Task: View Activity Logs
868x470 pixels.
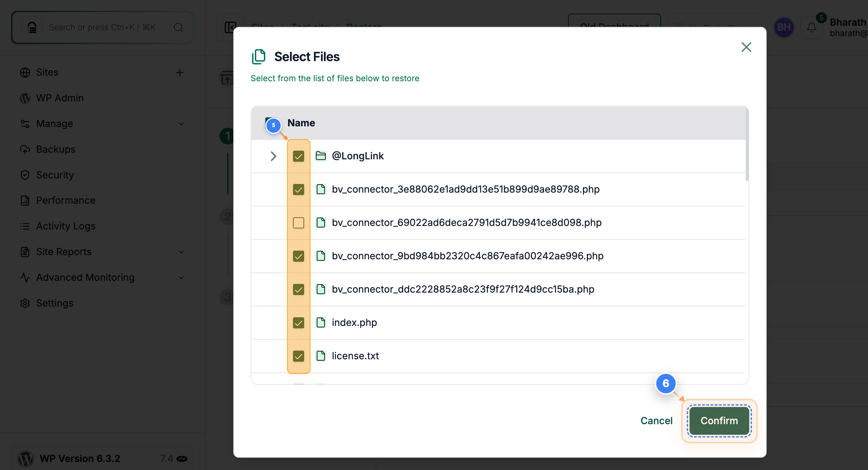Action: pos(66,226)
